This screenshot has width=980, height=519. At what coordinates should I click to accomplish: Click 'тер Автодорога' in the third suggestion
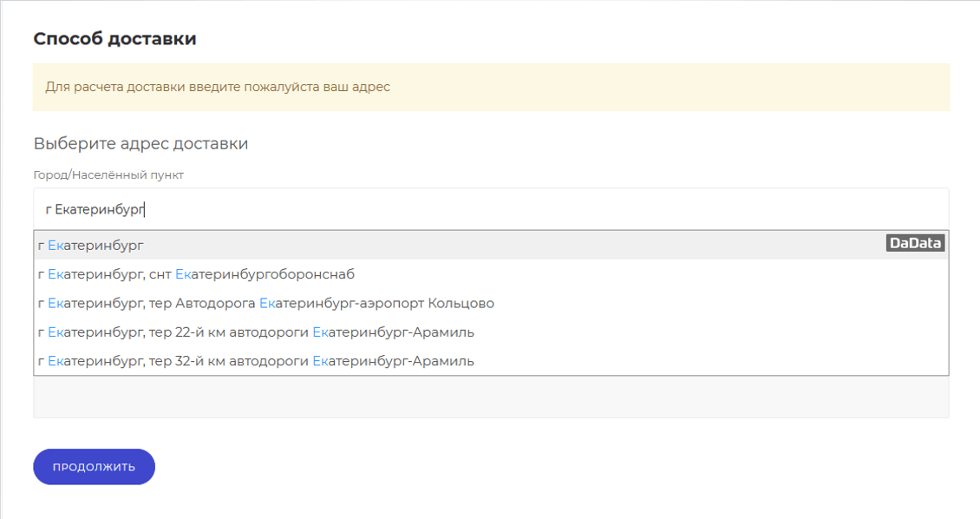coord(202,304)
